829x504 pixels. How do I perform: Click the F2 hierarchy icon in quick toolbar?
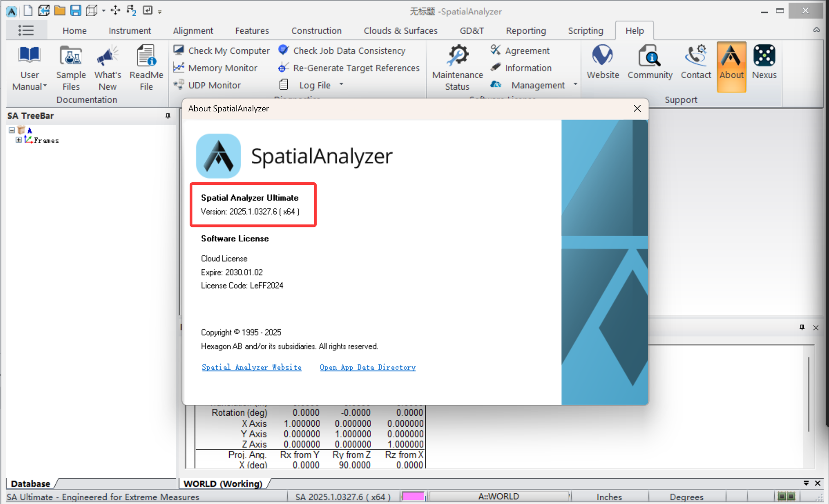tap(131, 10)
